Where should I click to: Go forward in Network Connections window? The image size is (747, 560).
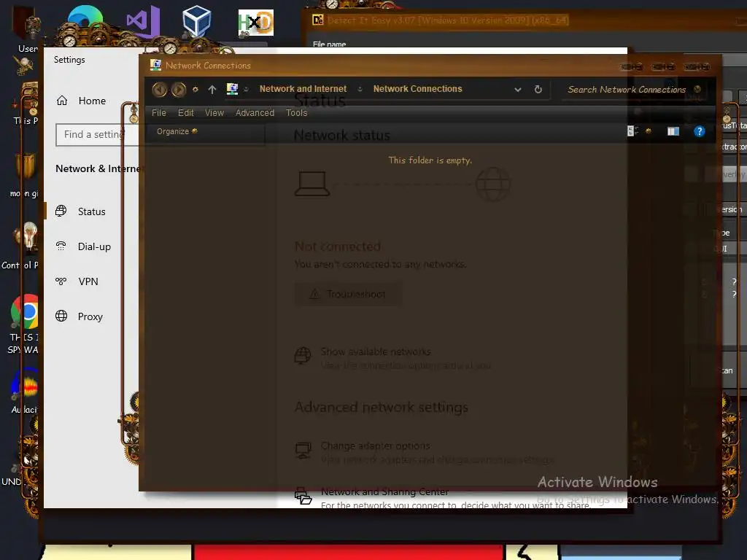tap(179, 89)
